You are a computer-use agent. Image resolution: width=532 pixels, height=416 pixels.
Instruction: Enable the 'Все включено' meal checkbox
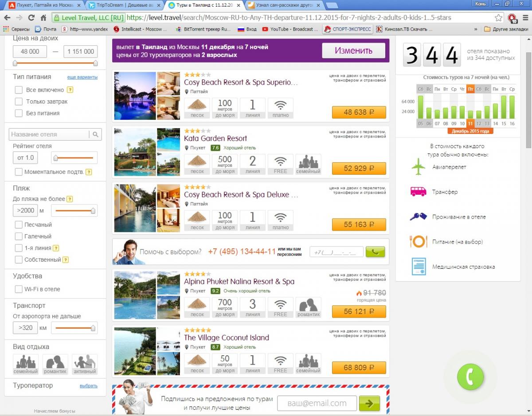[x=19, y=90]
